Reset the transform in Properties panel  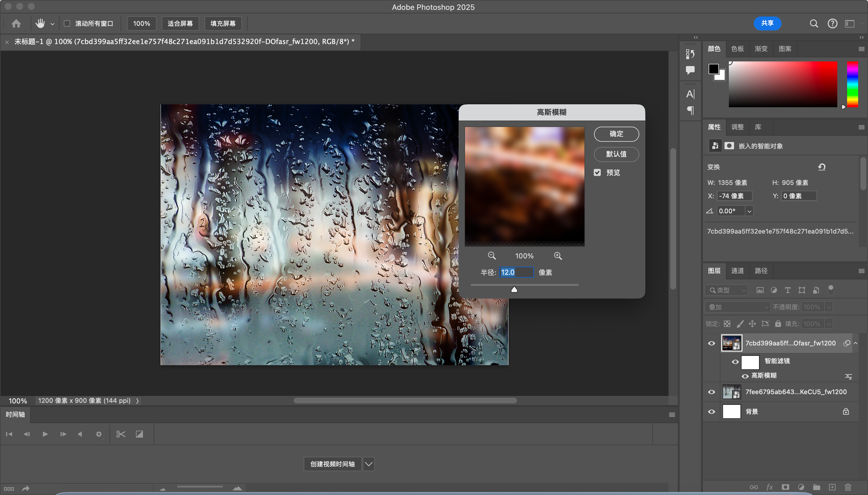click(x=821, y=167)
